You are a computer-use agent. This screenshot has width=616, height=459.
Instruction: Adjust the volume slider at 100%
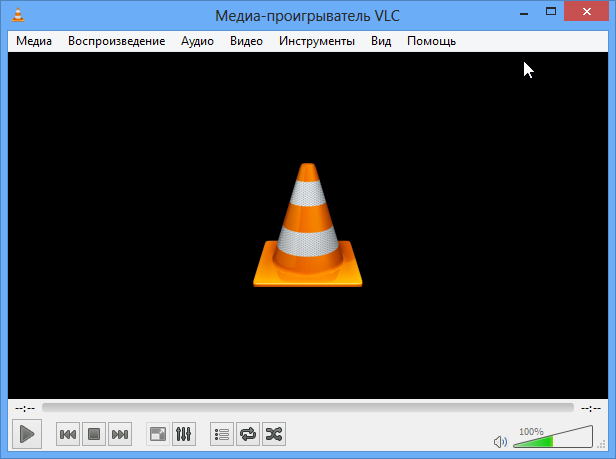553,437
